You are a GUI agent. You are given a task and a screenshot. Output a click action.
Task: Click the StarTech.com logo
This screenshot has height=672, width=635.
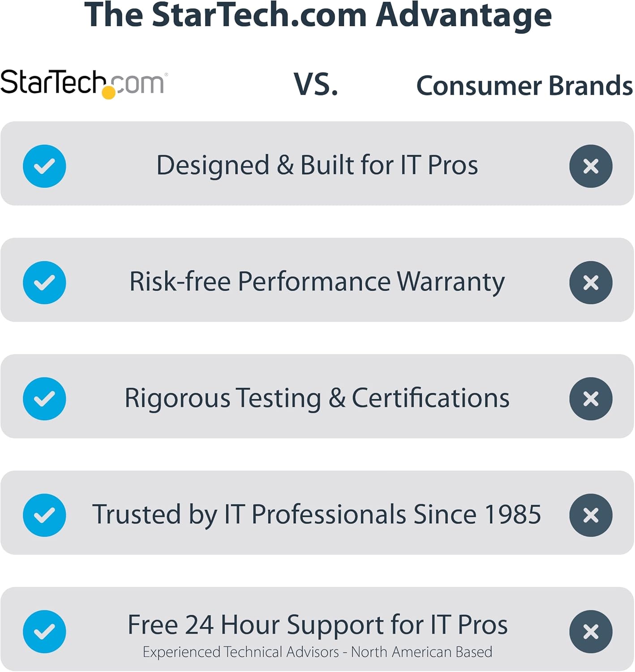click(x=84, y=83)
